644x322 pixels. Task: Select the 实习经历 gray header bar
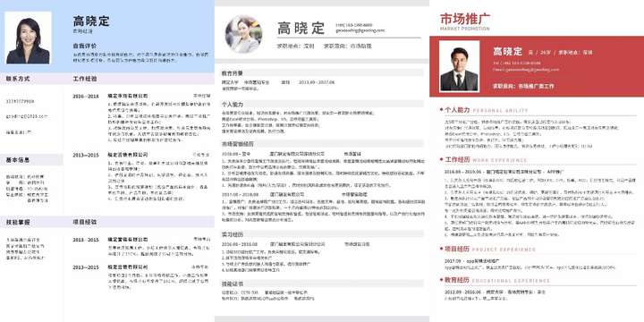point(322,234)
